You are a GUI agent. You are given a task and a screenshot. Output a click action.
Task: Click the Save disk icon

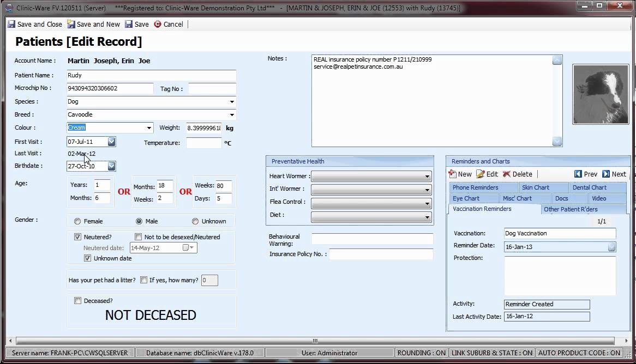(x=129, y=25)
